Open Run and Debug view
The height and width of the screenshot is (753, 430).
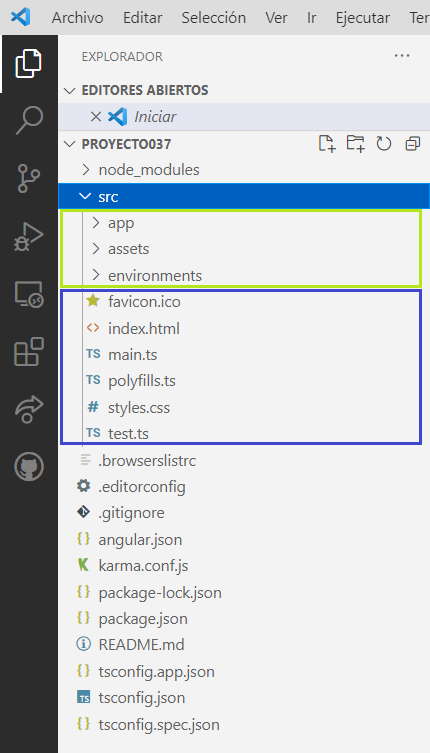(29, 237)
